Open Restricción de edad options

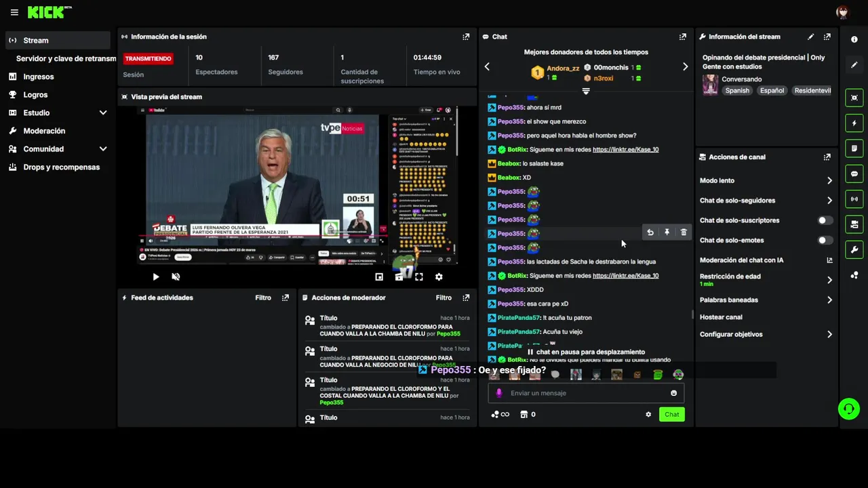pos(766,279)
